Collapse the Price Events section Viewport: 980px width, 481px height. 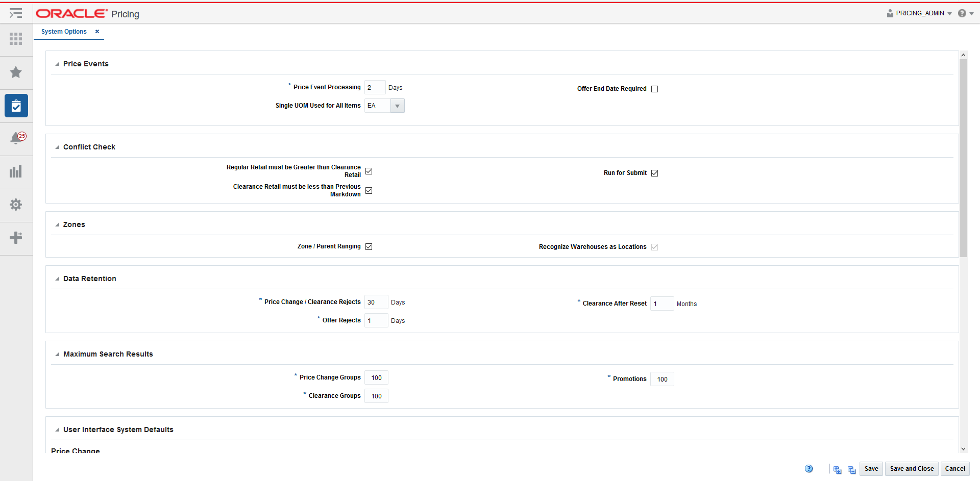point(57,64)
